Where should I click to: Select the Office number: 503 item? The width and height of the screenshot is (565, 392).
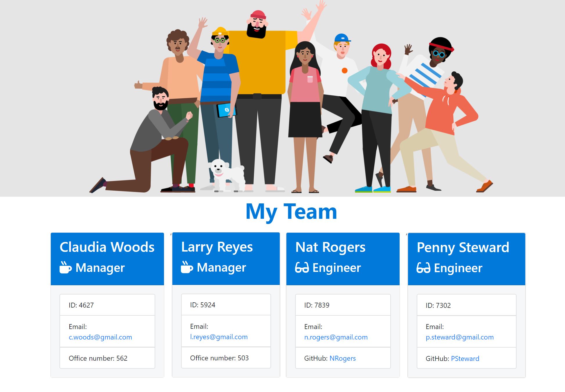[226, 358]
